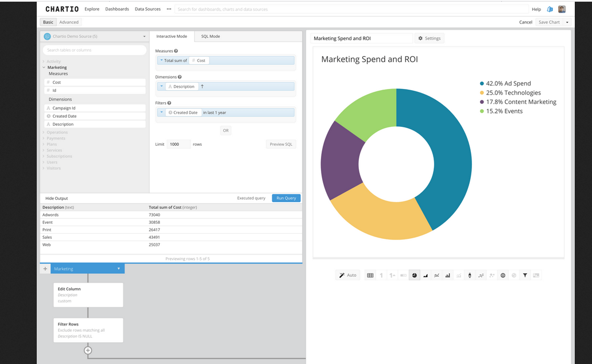Click the funnel chart type icon
The height and width of the screenshot is (364, 592).
click(525, 276)
